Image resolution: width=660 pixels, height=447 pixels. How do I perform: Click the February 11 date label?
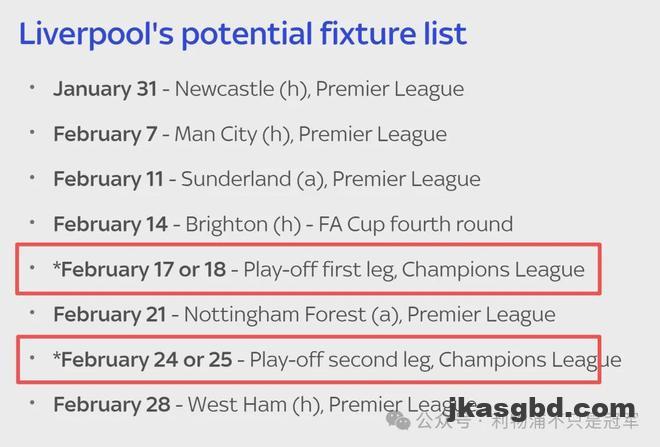(x=108, y=179)
